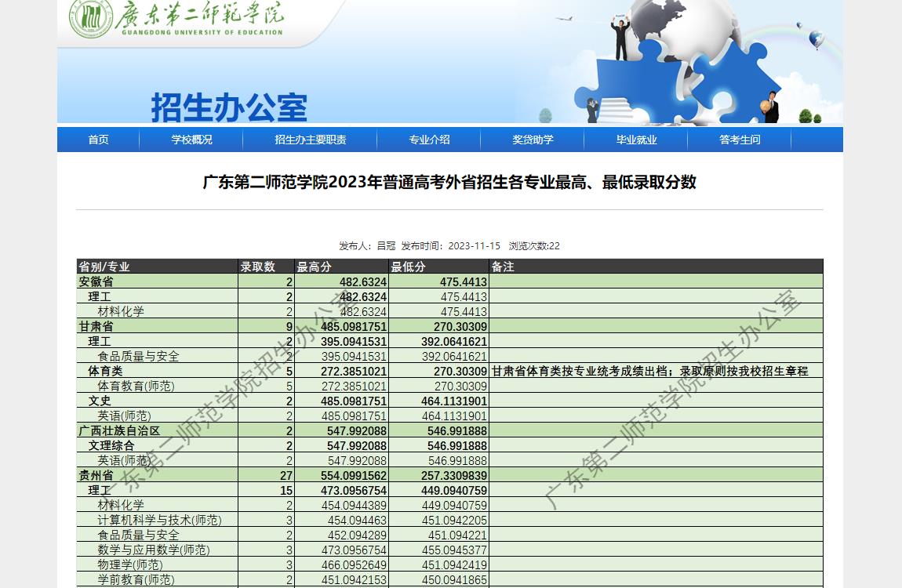Click publisher name 吕冠

[386, 246]
